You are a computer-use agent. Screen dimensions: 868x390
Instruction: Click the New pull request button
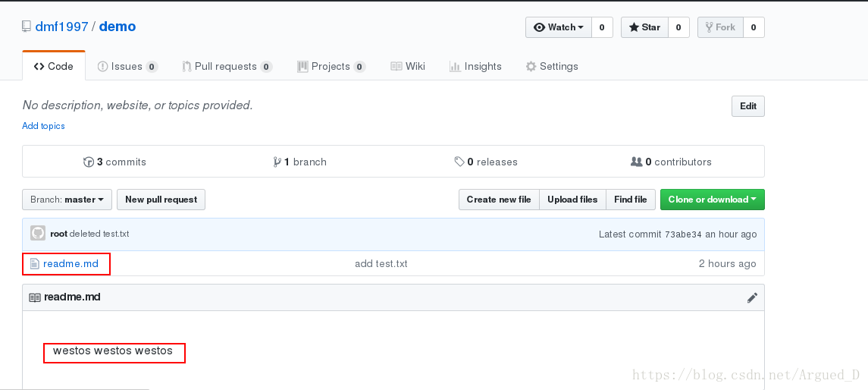coord(161,200)
